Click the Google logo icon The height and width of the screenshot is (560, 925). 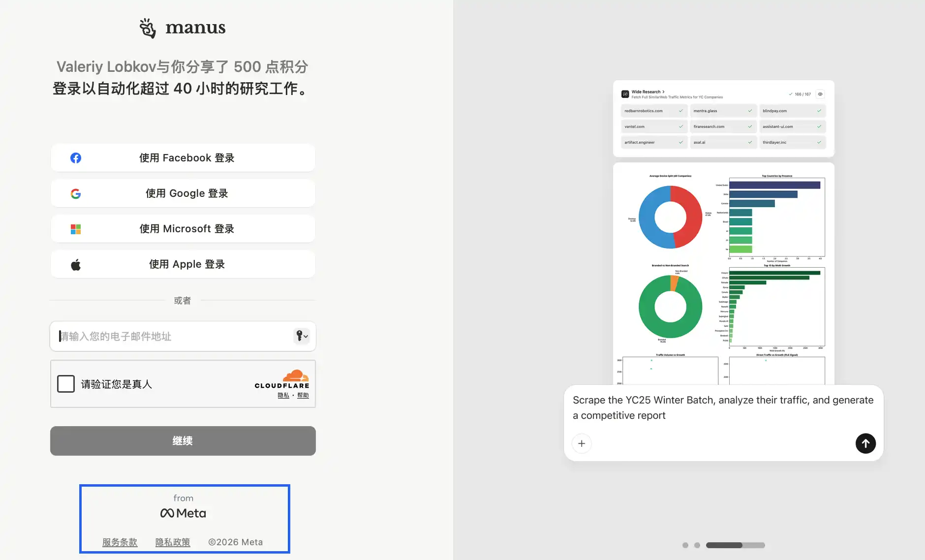76,193
